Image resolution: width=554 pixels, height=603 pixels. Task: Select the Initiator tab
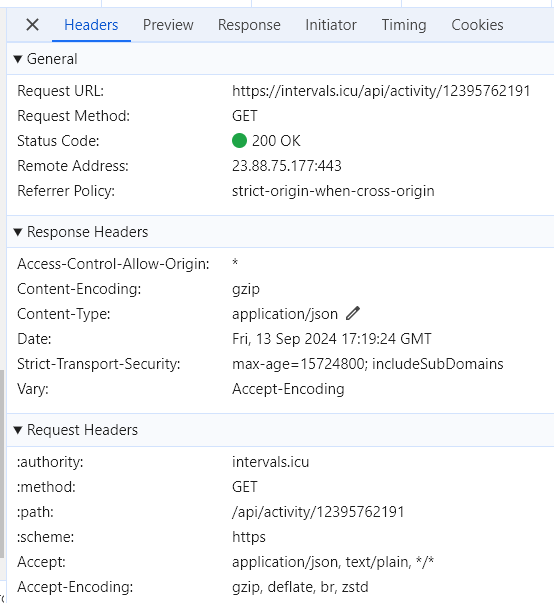click(x=331, y=25)
